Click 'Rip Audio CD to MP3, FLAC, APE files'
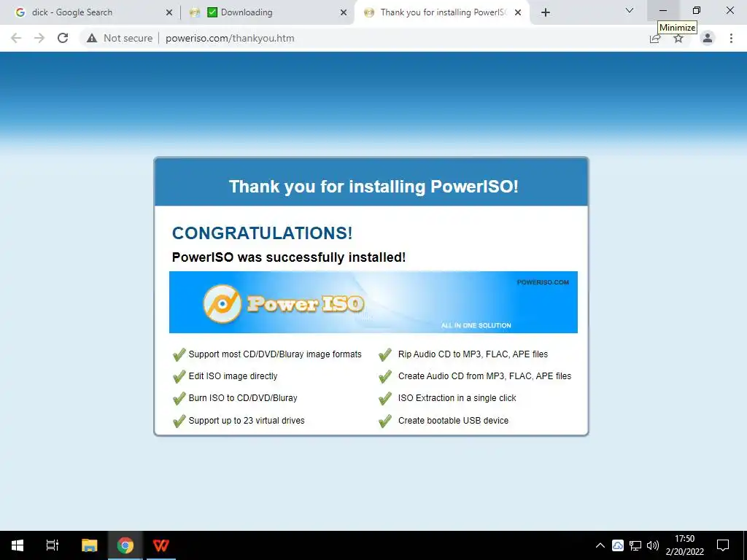The width and height of the screenshot is (747, 560). (x=473, y=354)
